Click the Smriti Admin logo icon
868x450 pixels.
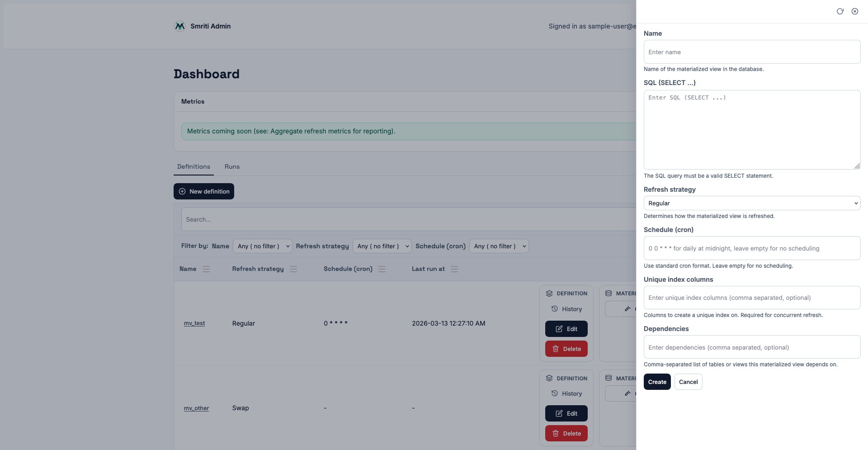point(180,26)
